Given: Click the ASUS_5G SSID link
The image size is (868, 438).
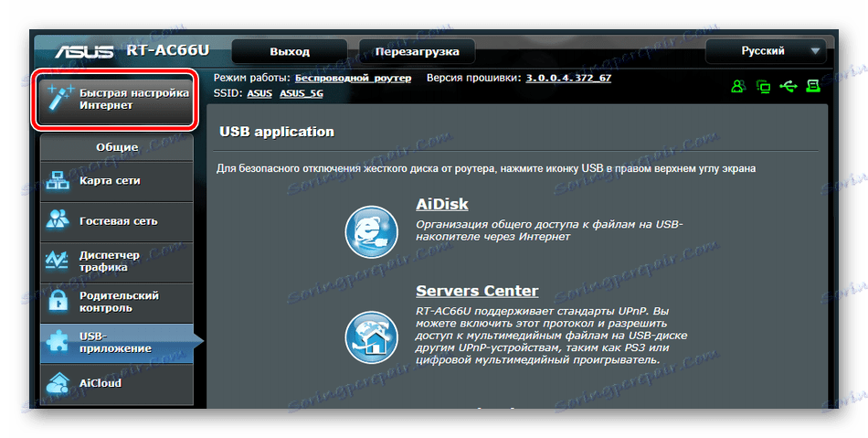Looking at the screenshot, I should (x=302, y=93).
